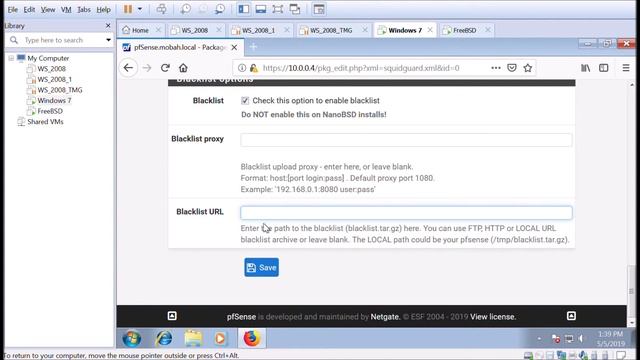Toggle Firefox sidebar icon

pyautogui.click(x=604, y=68)
